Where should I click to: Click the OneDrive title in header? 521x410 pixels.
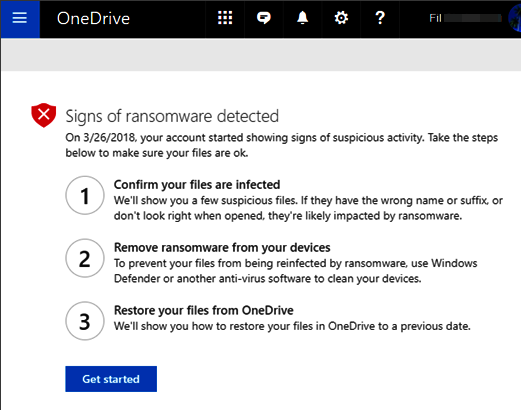tap(93, 19)
